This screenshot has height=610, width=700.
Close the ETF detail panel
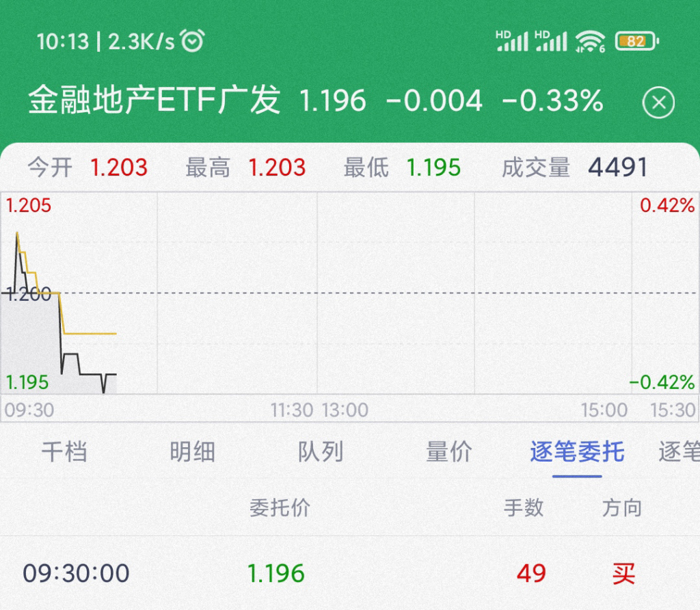click(x=658, y=103)
